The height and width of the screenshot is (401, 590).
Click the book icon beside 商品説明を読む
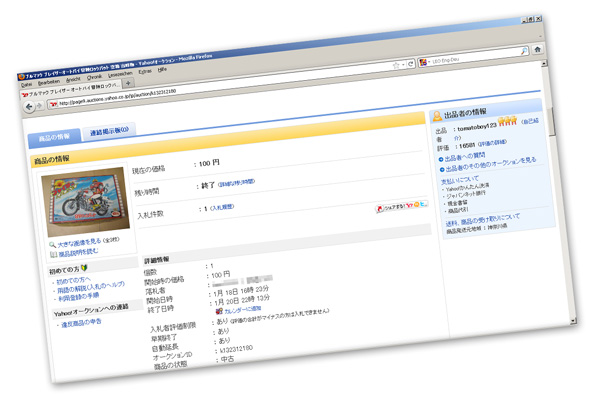tap(53, 255)
